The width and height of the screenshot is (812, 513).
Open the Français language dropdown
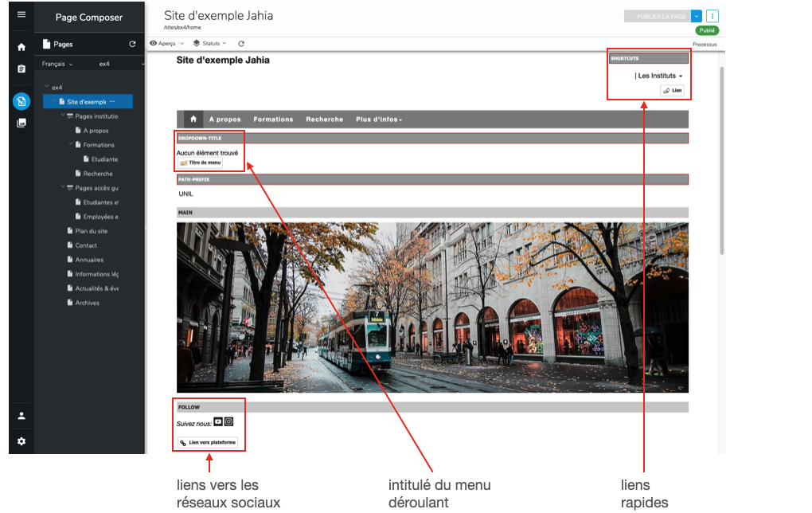tap(57, 64)
